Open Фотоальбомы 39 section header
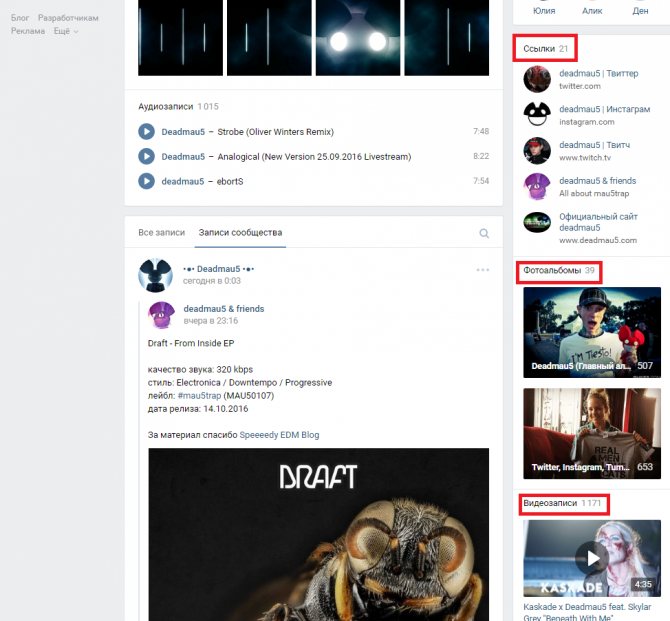The image size is (670, 621). (x=559, y=271)
